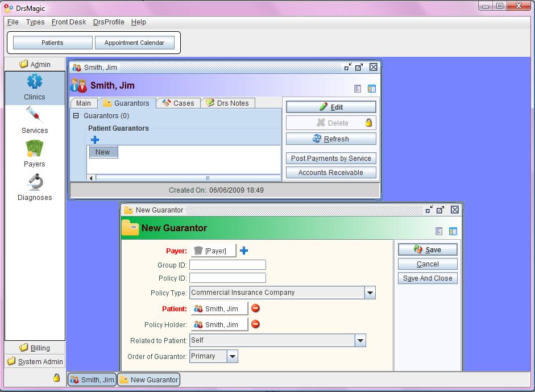Click the Patients toolbar button
The height and width of the screenshot is (392, 535).
coord(52,43)
